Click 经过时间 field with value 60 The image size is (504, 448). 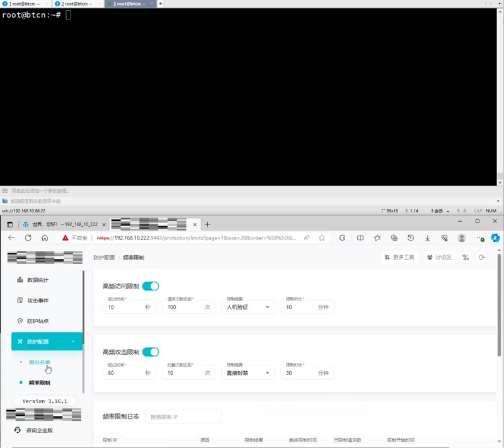(129, 373)
